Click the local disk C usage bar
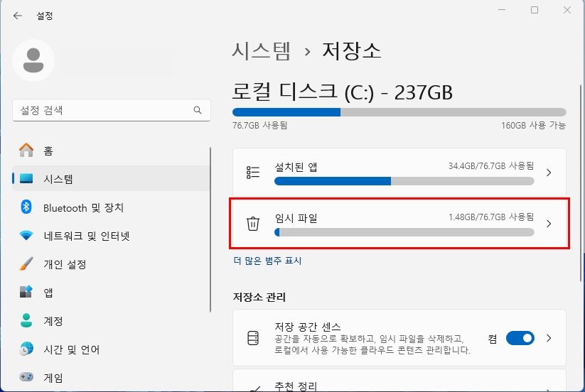The width and height of the screenshot is (585, 392). pos(399,112)
